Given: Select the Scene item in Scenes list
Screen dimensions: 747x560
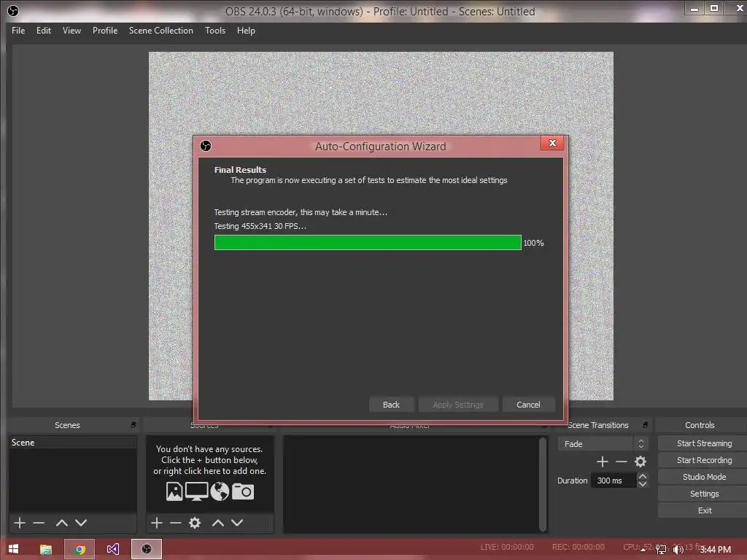Looking at the screenshot, I should (72, 443).
